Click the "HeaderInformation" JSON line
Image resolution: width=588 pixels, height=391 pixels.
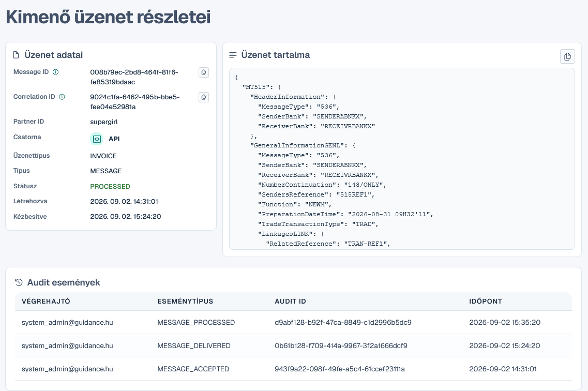pos(293,97)
